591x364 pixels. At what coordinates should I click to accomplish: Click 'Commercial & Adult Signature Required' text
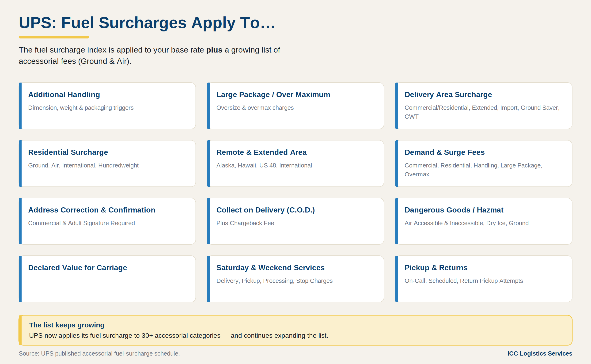pos(81,223)
